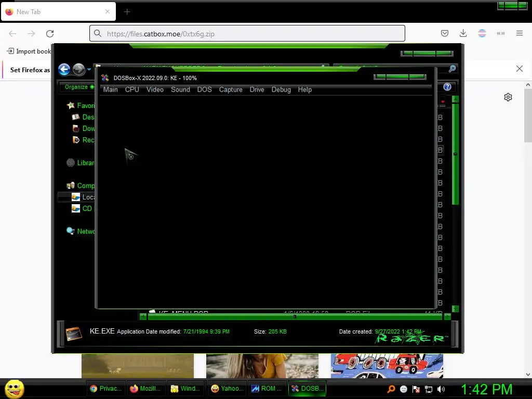Click Explorer horizontal scrollbar left arrow
Screen dimensions: 532x399
click(143, 316)
